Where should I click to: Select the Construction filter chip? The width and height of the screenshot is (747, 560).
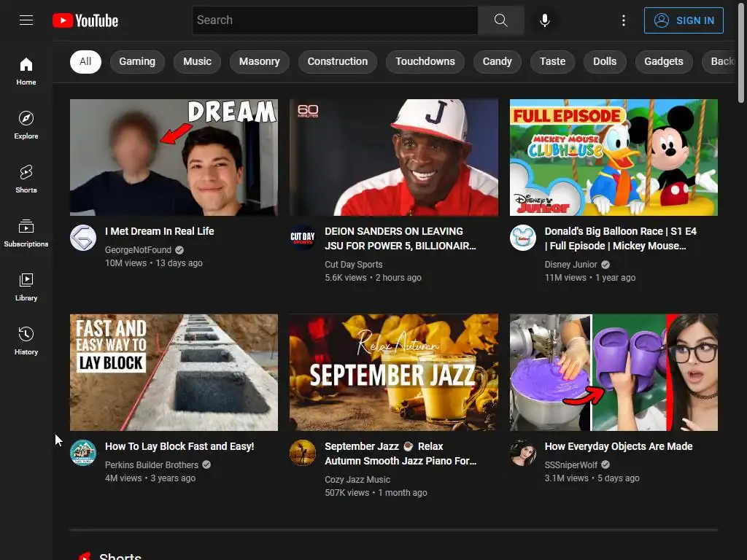(337, 61)
